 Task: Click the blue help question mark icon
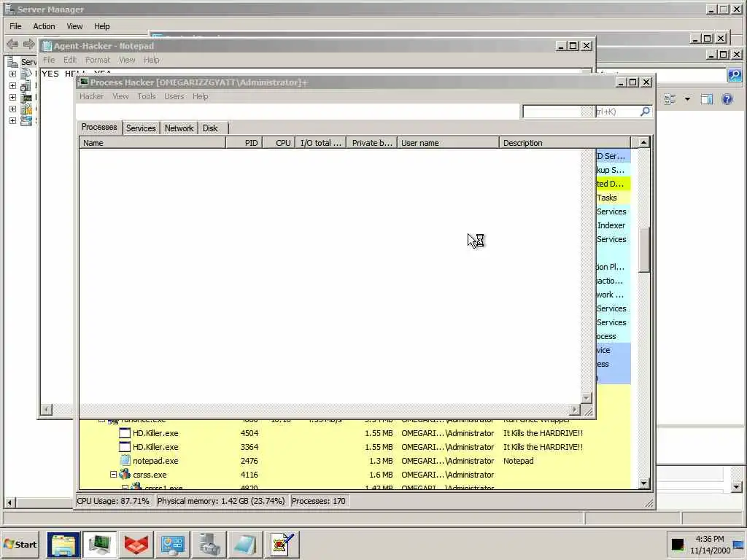pyautogui.click(x=727, y=99)
